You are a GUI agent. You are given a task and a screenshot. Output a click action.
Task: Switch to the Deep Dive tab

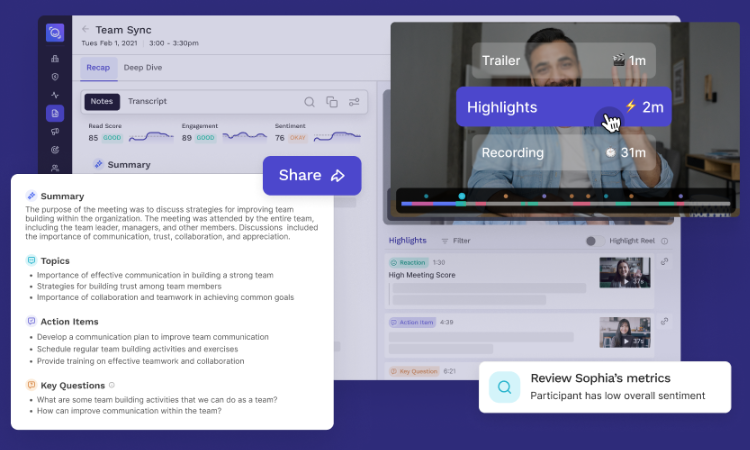(x=143, y=67)
